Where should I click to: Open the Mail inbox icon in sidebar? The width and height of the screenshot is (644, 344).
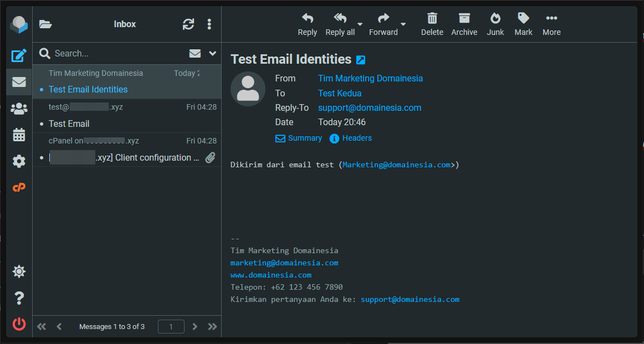pos(19,81)
